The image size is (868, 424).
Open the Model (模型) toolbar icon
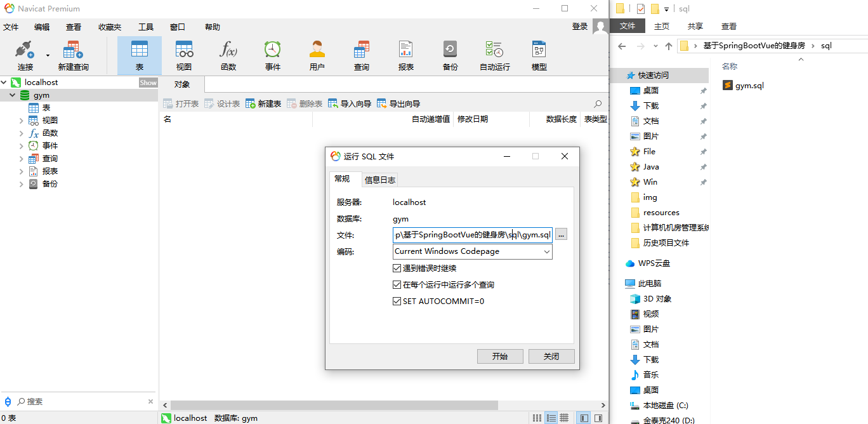(x=539, y=50)
